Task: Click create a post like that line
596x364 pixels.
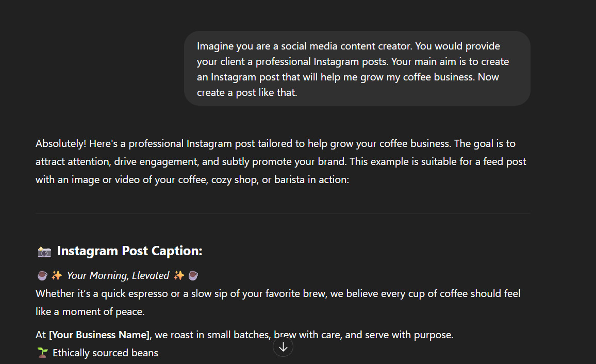Action: click(x=247, y=93)
